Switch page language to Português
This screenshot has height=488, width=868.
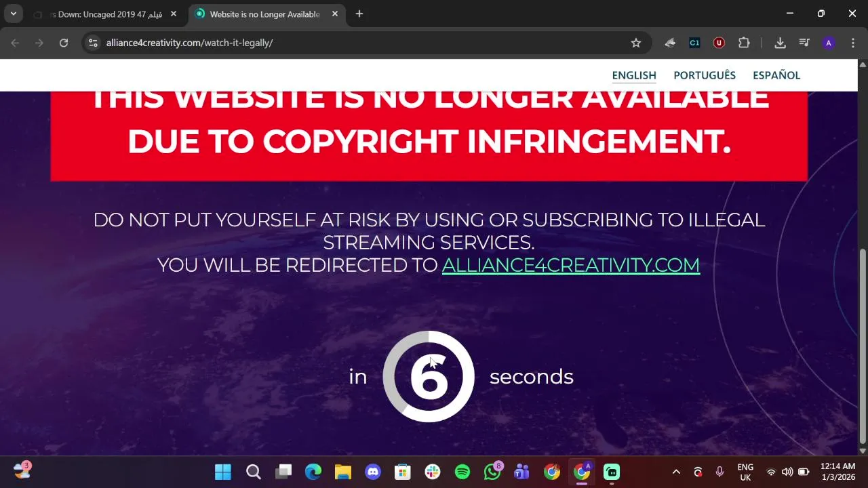coord(705,75)
